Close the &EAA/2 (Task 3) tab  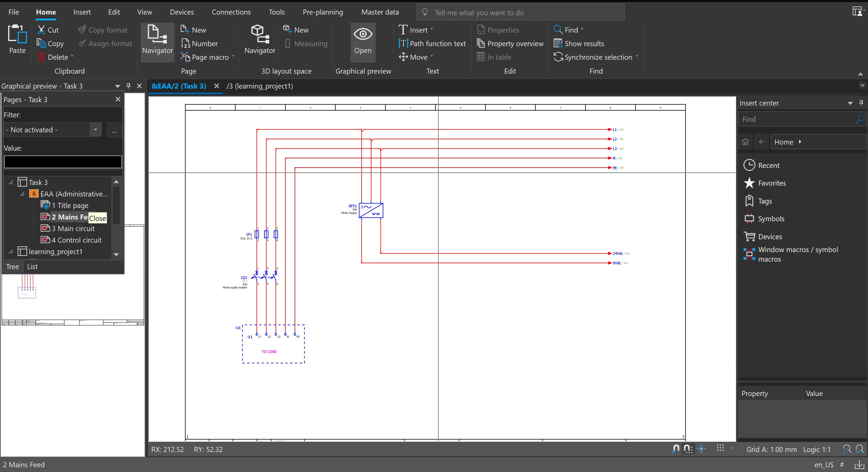pyautogui.click(x=217, y=86)
